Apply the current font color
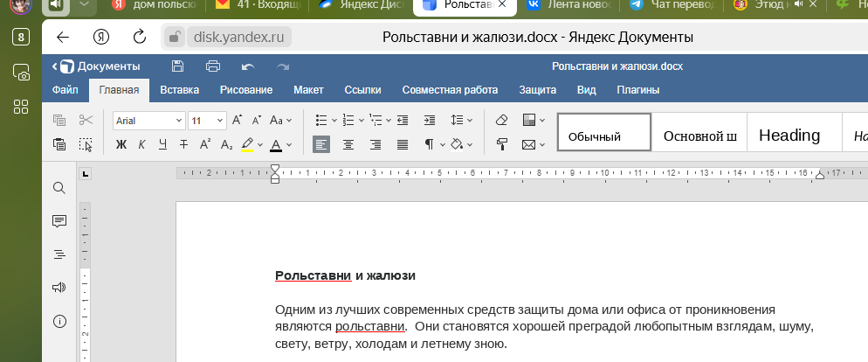This screenshot has height=362, width=868. (x=276, y=144)
